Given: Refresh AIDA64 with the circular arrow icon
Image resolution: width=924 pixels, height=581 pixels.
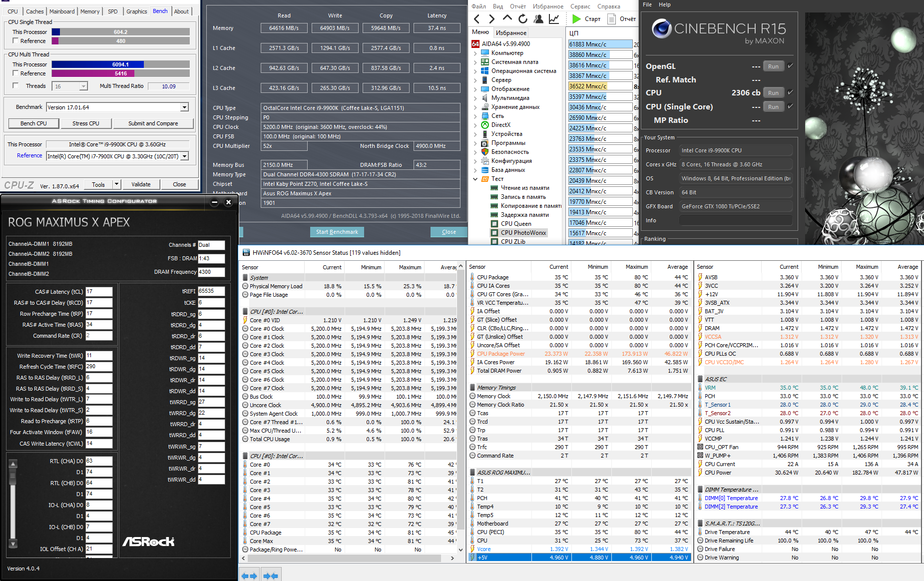Looking at the screenshot, I should point(523,19).
